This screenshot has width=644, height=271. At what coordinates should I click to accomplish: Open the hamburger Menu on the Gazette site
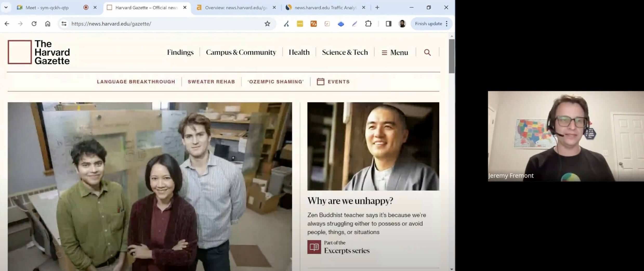click(x=395, y=53)
